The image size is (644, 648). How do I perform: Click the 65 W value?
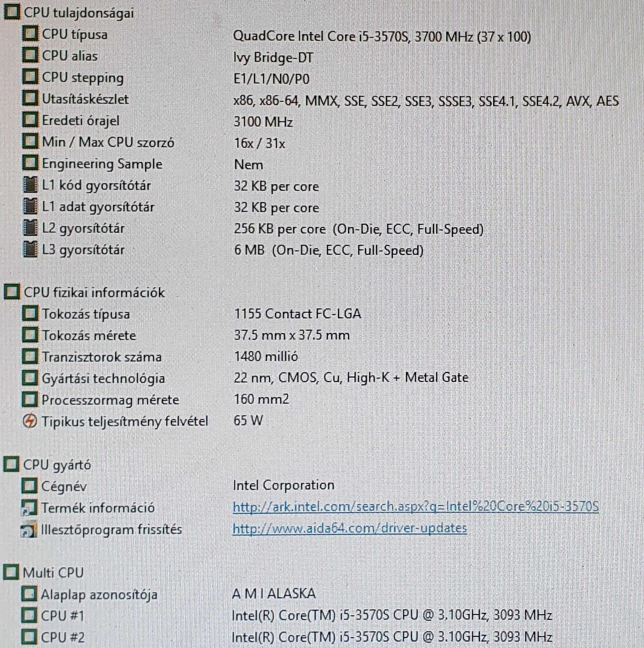pyautogui.click(x=248, y=420)
